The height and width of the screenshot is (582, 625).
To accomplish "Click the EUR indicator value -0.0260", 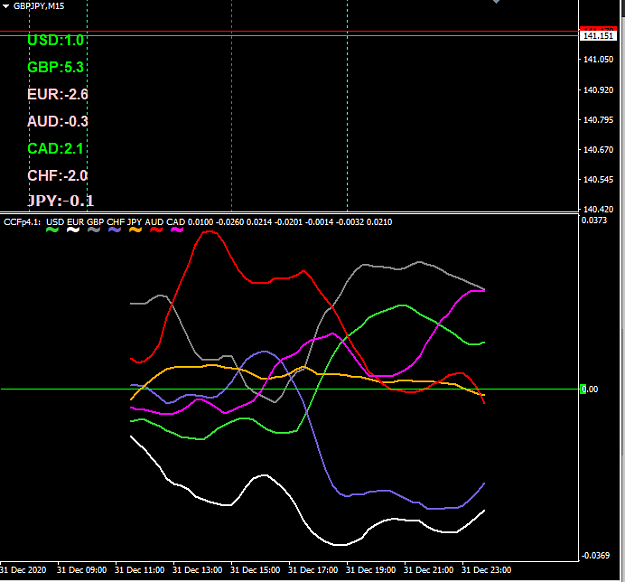I will tap(230, 222).
